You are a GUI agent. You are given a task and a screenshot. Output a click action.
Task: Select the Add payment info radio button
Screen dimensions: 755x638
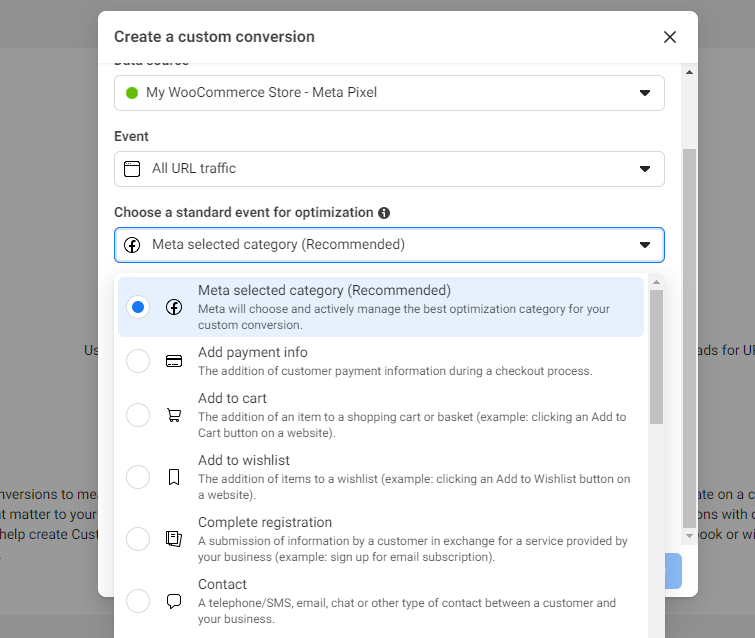(138, 361)
